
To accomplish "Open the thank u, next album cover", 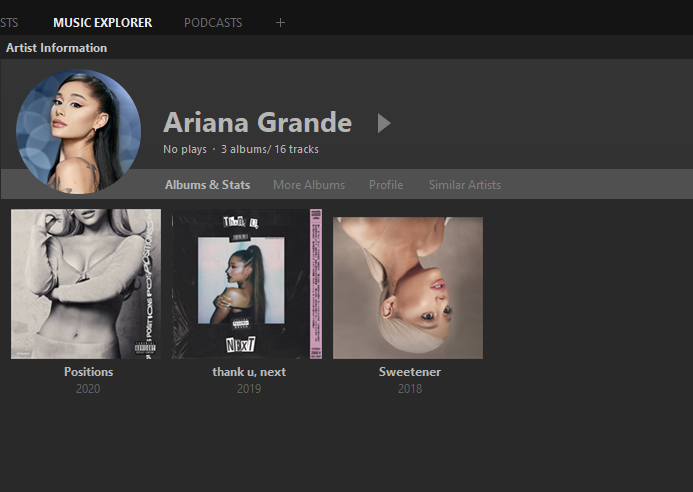I will (x=247, y=284).
